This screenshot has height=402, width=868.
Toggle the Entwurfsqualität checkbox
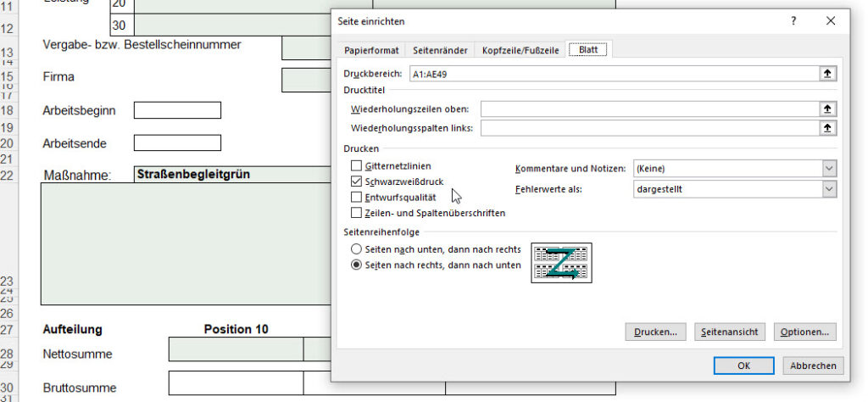357,197
